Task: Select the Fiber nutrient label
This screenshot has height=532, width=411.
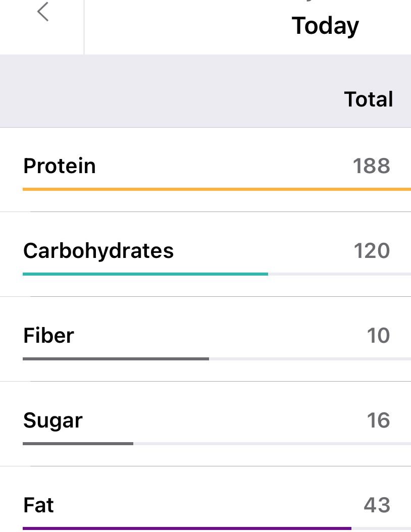Action: tap(48, 336)
